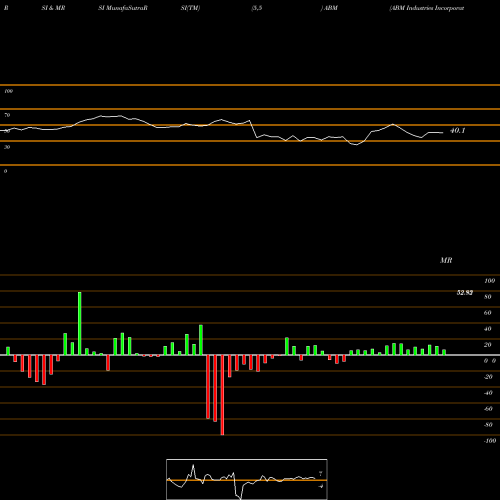Click the -40 label on MR axis

click(488, 393)
